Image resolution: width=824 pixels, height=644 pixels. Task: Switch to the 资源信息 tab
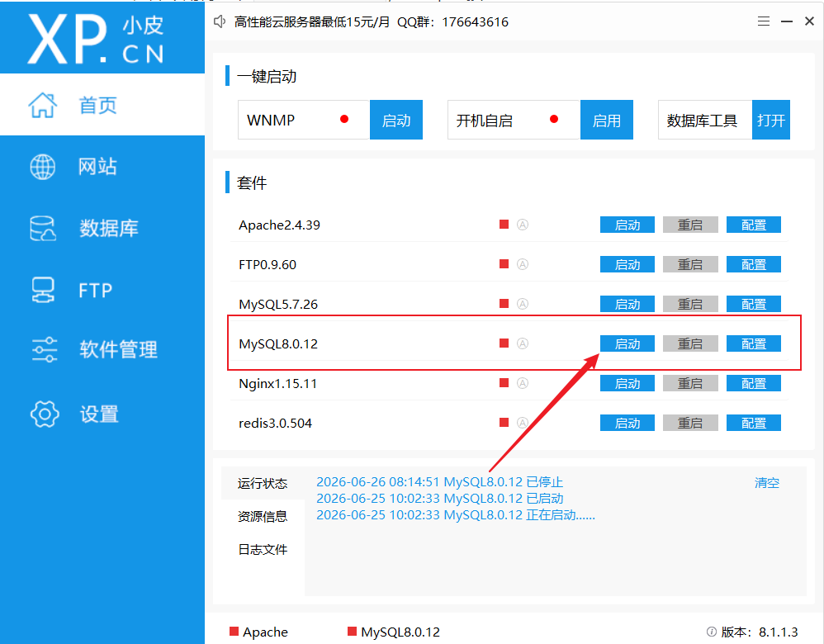263,516
